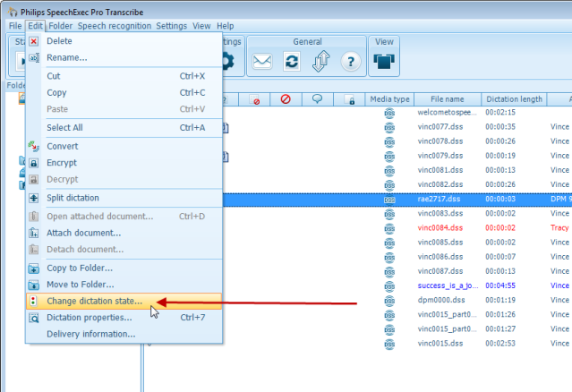Click the settings gear toolbar icon
The height and width of the screenshot is (392, 572).
228,61
